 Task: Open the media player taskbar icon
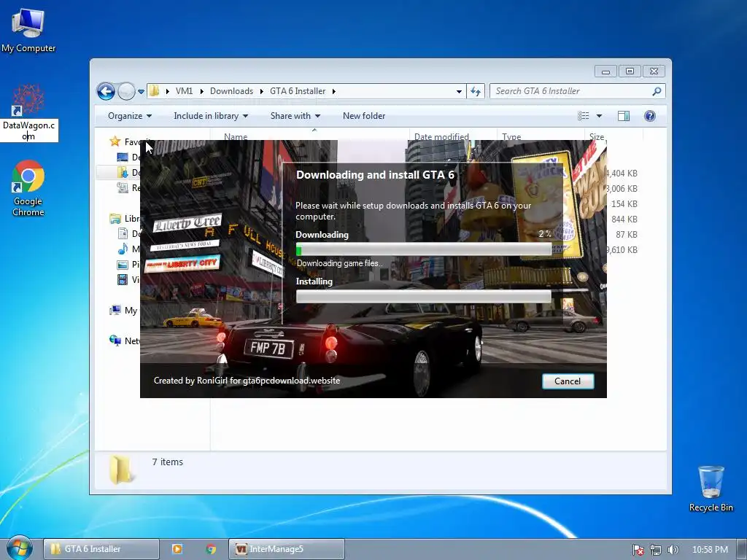[x=177, y=549]
